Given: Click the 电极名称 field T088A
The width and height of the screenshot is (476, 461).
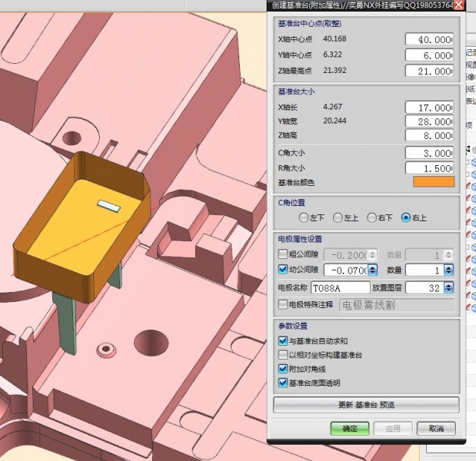Looking at the screenshot, I should point(341,288).
